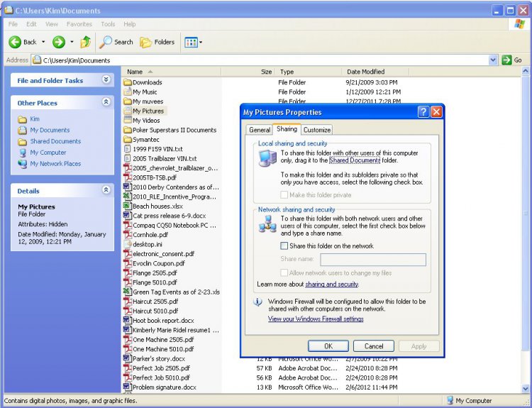Open View your Windows Firewall settings link
This screenshot has width=532, height=408.
pos(316,319)
